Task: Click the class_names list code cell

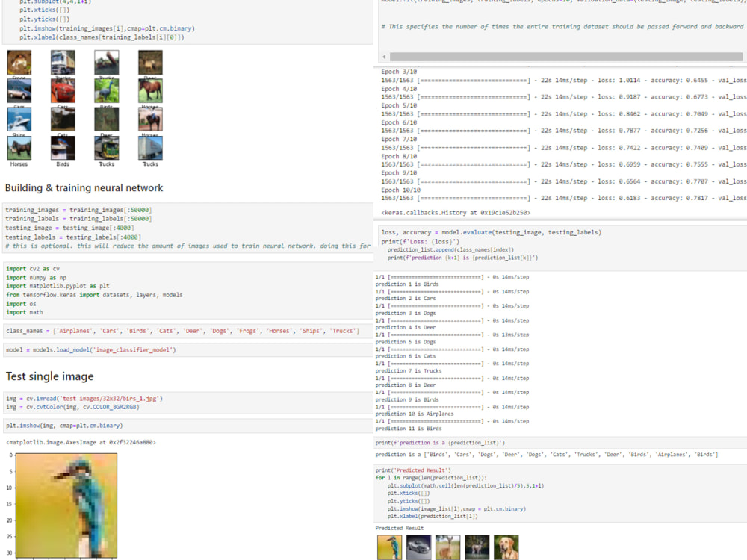Action: (x=178, y=330)
